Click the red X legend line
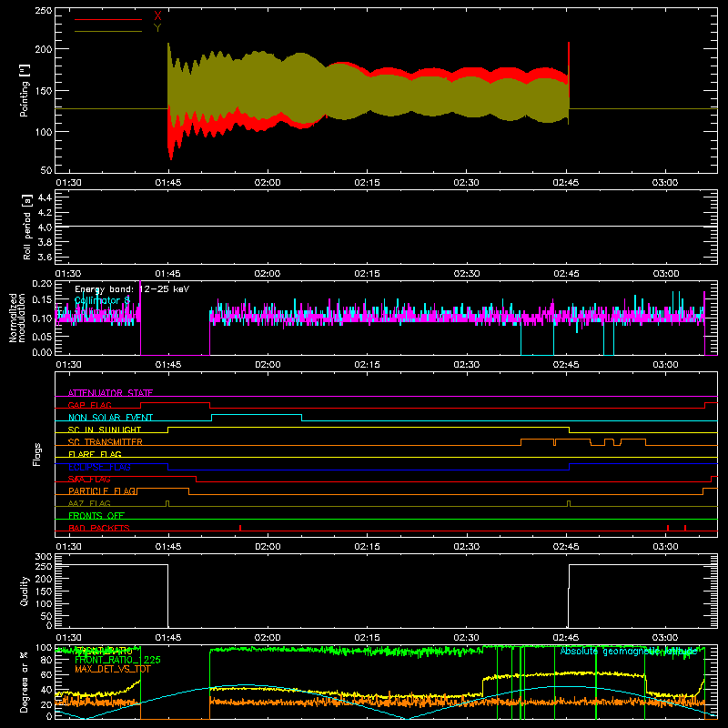The height and width of the screenshot is (728, 728). 108,19
